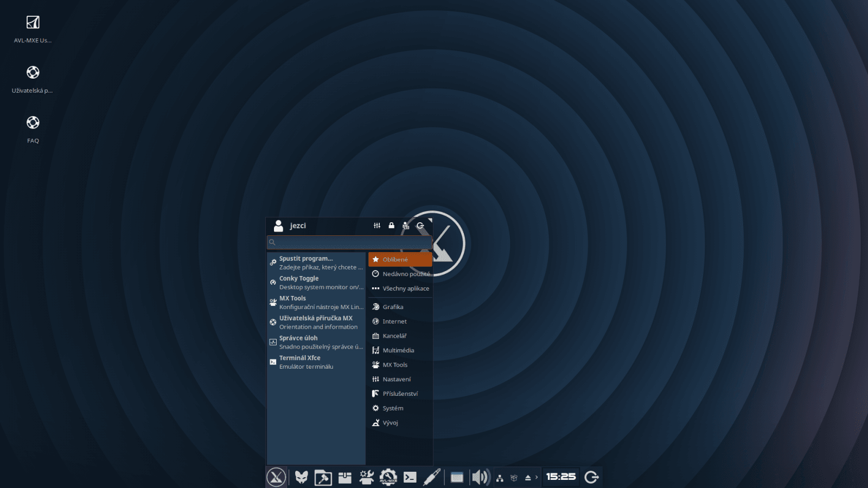Click the application search field
This screenshot has height=488, width=868.
(x=349, y=242)
